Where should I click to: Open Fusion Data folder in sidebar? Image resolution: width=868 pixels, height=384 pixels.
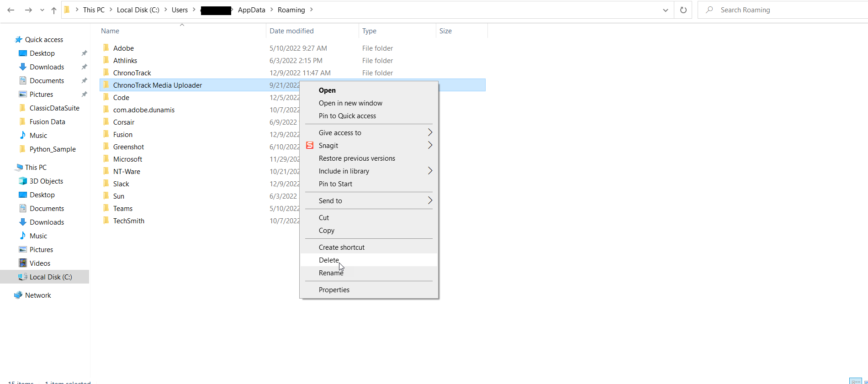click(x=47, y=122)
